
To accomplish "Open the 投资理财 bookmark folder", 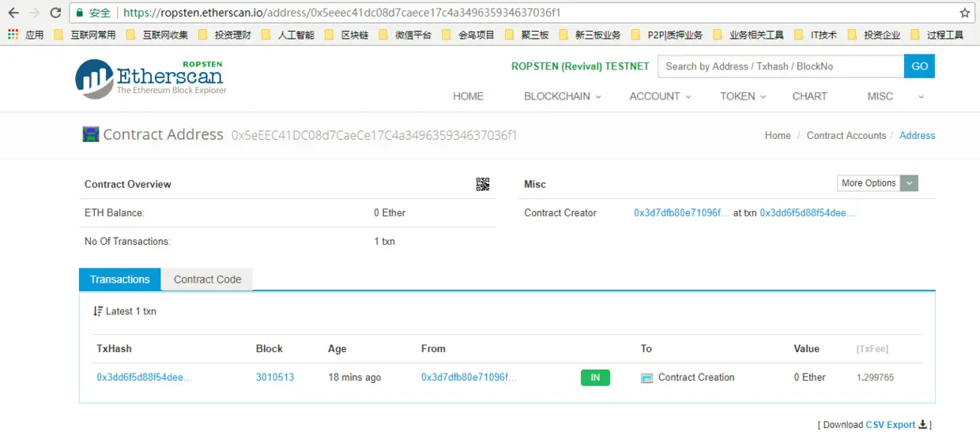I will click(x=225, y=35).
